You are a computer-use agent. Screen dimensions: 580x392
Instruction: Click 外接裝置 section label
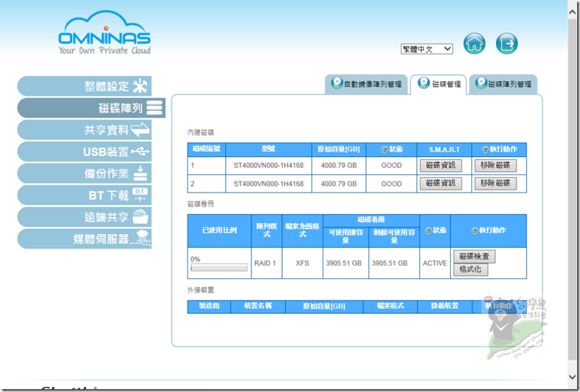pos(201,290)
